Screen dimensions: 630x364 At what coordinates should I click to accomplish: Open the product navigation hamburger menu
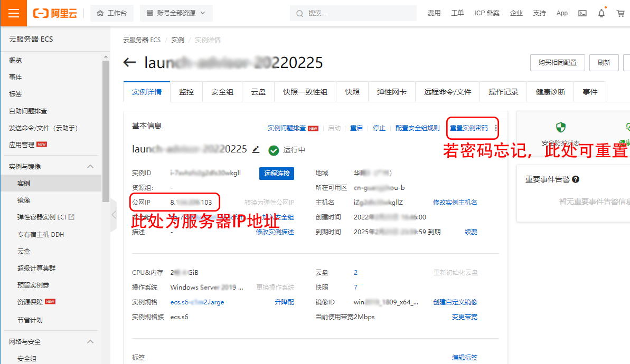point(13,13)
